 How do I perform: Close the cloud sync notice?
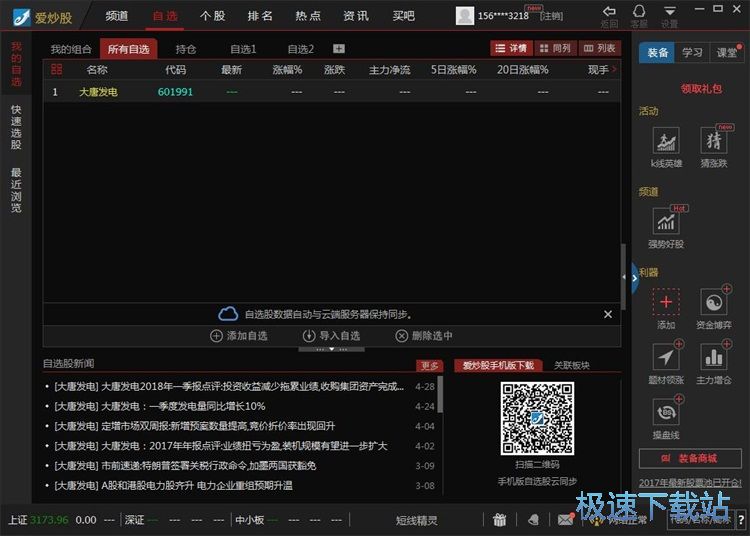coord(608,314)
